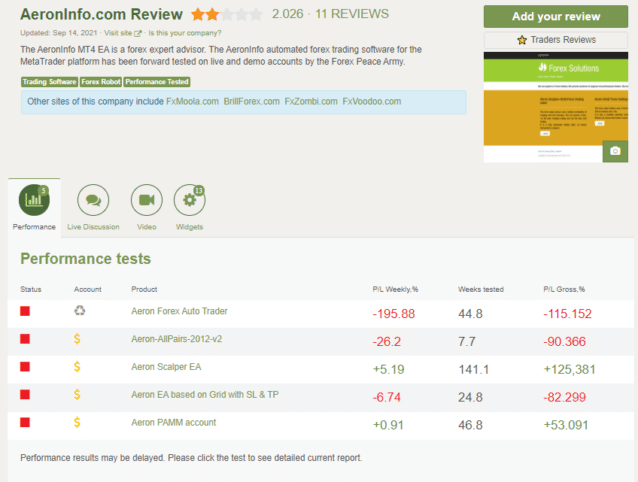Image resolution: width=638 pixels, height=482 pixels.
Task: Select the Trading Software tag
Action: [50, 82]
